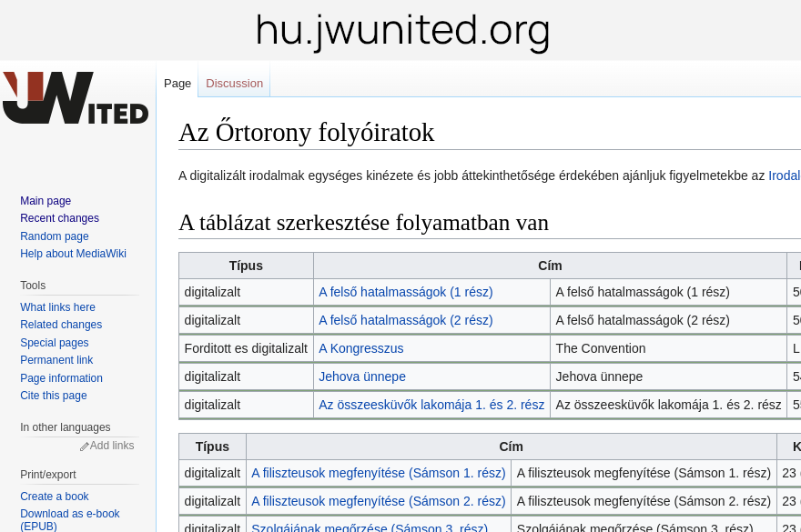The height and width of the screenshot is (532, 801).
Task: Click plain-text cell 'Jehova ünnepe'
Action: (668, 376)
